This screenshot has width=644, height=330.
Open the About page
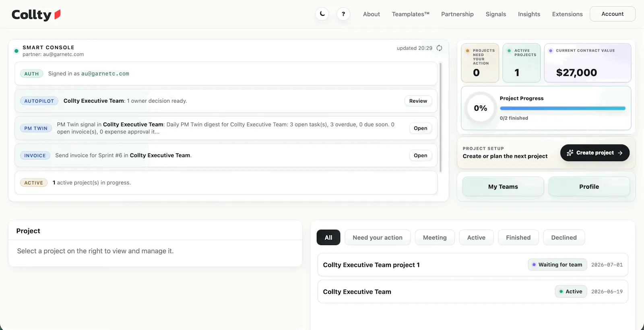coord(371,14)
